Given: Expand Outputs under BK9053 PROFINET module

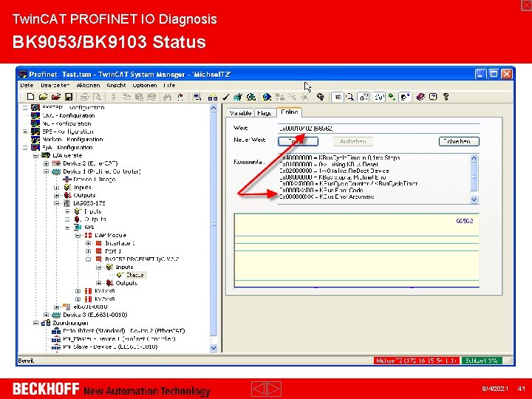Looking at the screenshot, I should 99,283.
